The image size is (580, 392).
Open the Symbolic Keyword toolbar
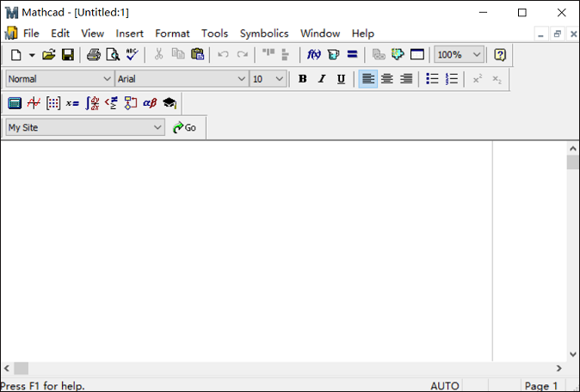pyautogui.click(x=170, y=103)
